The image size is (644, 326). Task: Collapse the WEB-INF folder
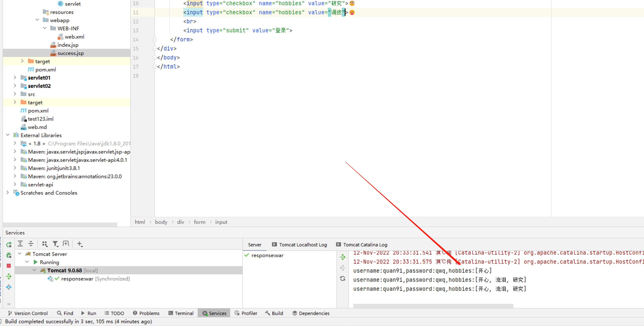tap(45, 28)
